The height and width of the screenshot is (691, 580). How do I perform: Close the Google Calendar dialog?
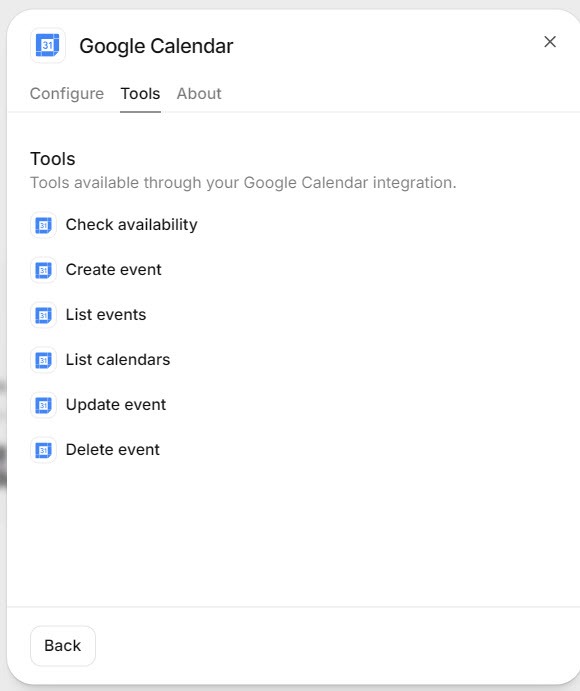coord(550,42)
